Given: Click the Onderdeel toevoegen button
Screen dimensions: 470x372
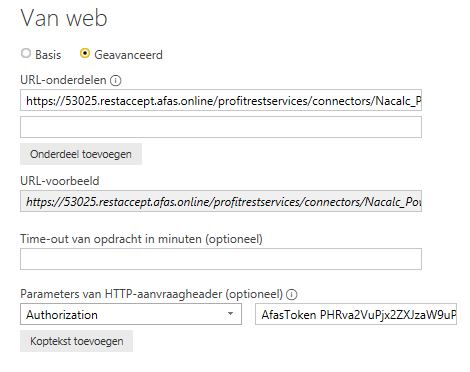Looking at the screenshot, I should coord(81,154).
